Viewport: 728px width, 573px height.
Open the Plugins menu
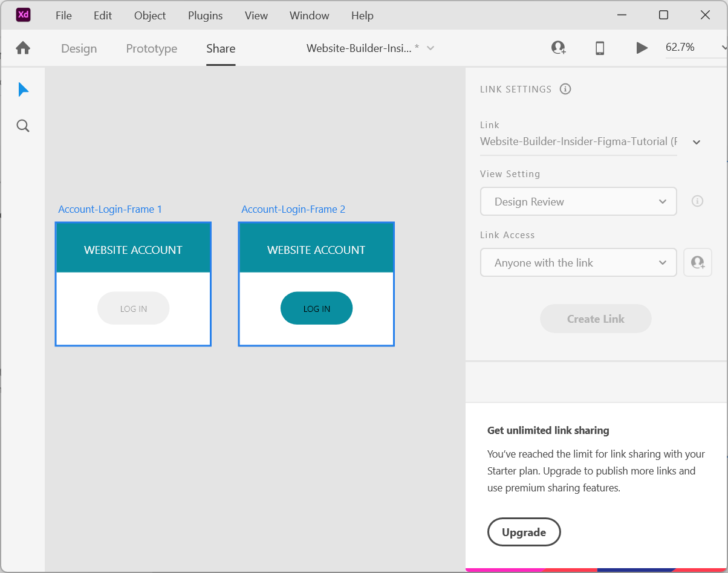[205, 16]
